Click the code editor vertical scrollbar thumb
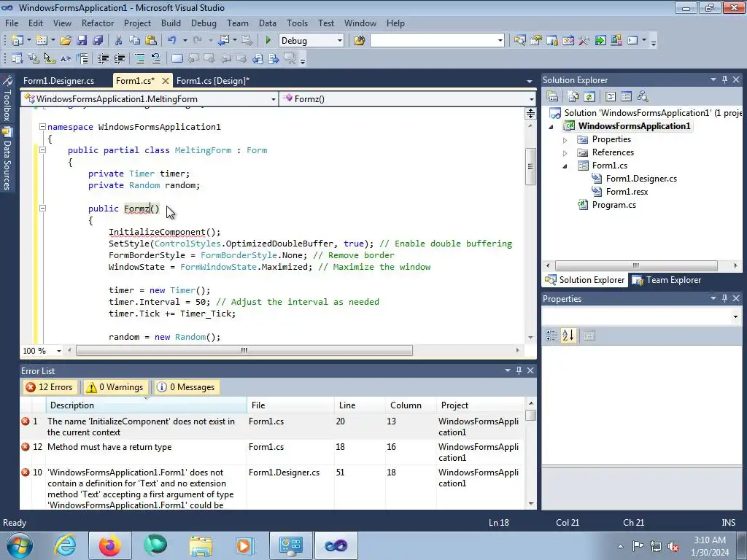The height and width of the screenshot is (560, 747). (x=530, y=167)
